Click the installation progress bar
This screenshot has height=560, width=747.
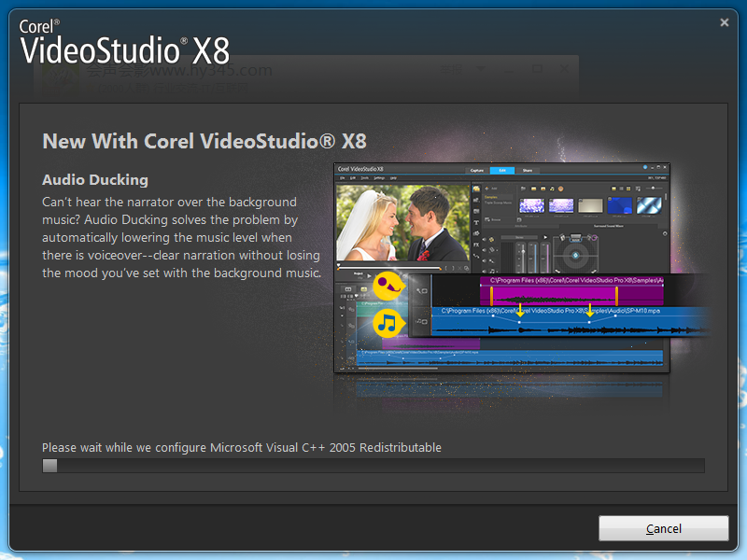click(x=373, y=465)
